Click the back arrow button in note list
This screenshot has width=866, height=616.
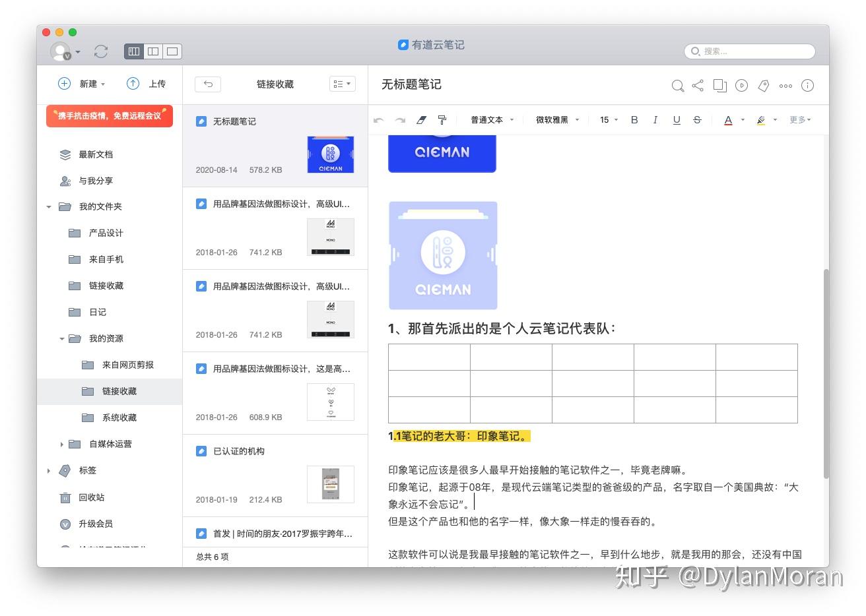[208, 84]
